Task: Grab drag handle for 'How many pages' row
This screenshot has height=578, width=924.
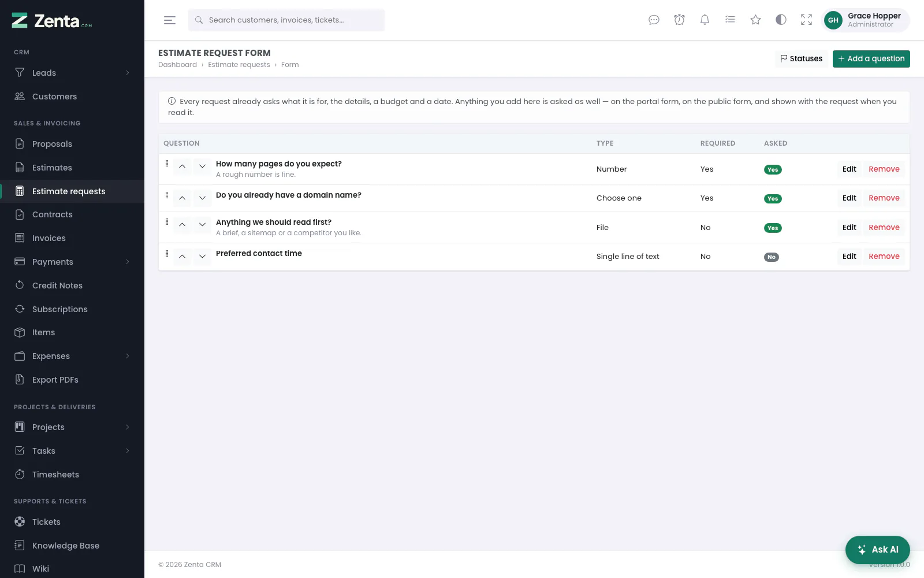Action: click(x=167, y=164)
